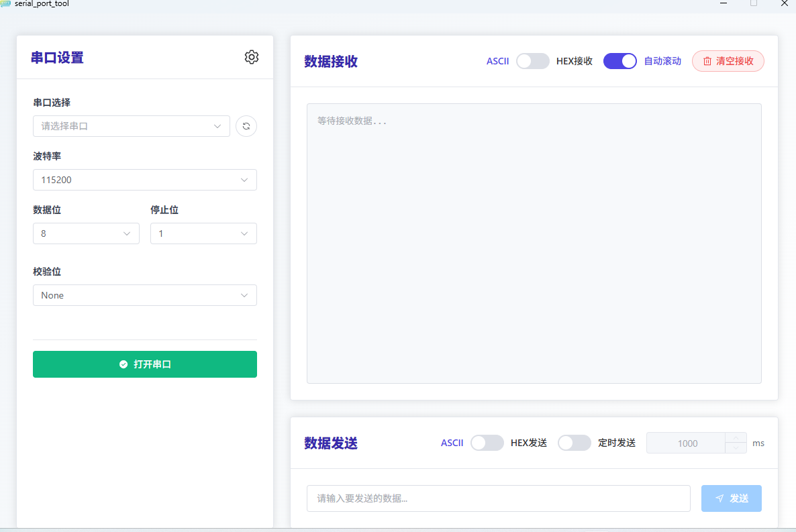Screen dimensions: 796x532
Task: Click the trash icon on 清空接收 button
Action: [x=707, y=60]
